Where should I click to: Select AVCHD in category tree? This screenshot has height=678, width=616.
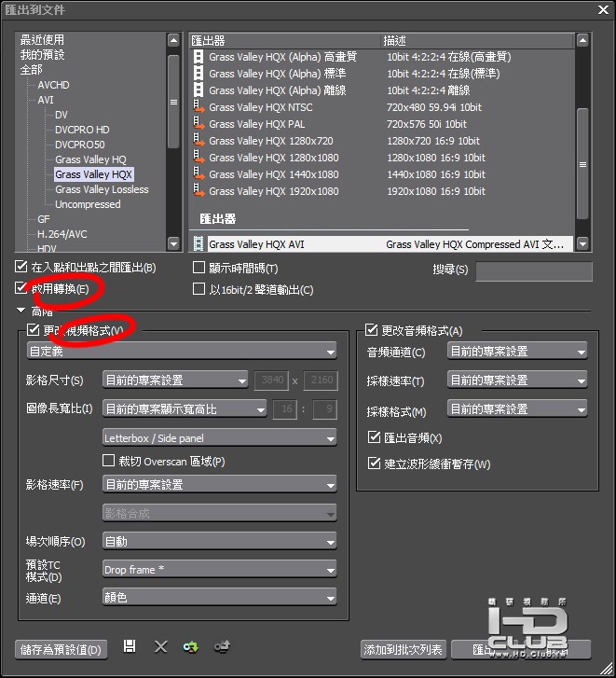click(x=53, y=85)
